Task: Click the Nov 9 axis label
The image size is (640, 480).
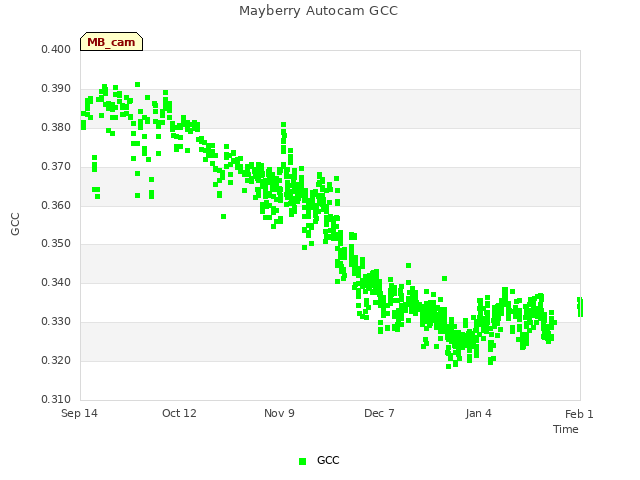Action: (x=279, y=413)
